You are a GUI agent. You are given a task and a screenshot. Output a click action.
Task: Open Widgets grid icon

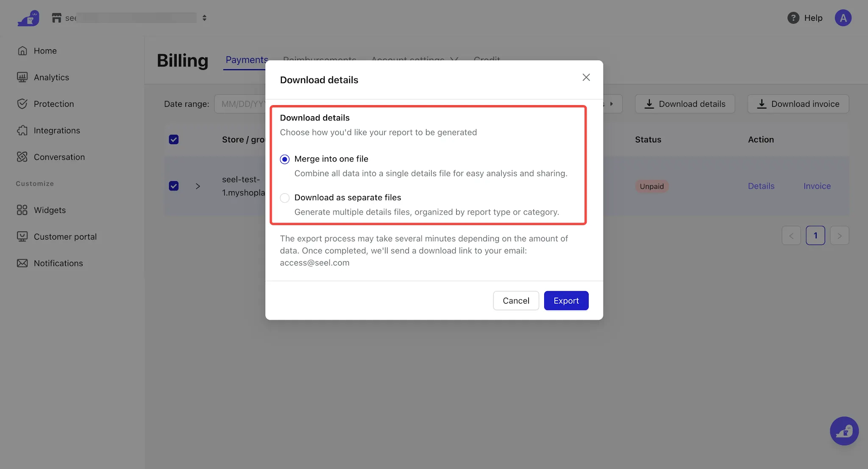pyautogui.click(x=22, y=210)
